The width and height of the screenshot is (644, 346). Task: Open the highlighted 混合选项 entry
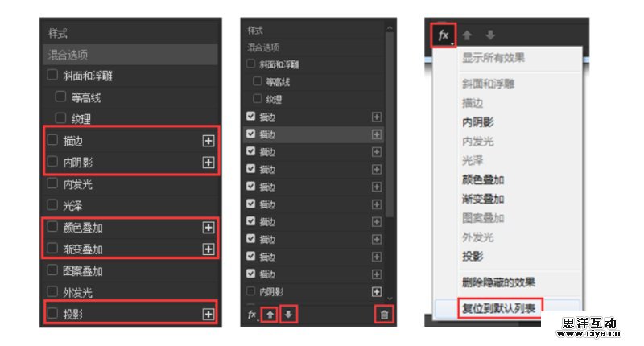[x=130, y=55]
